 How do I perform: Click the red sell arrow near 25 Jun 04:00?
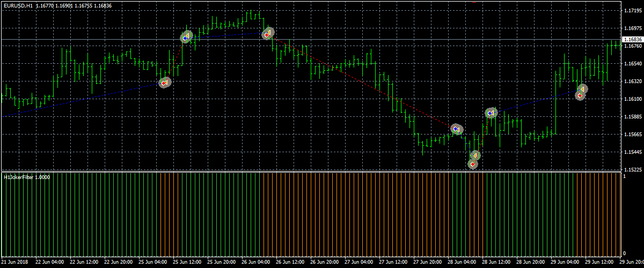pos(163,83)
